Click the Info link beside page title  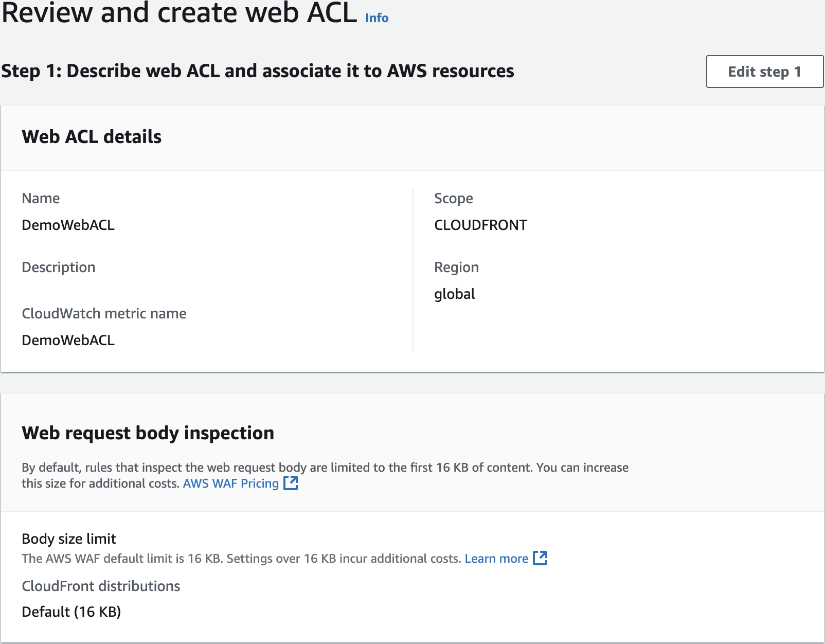coord(376,18)
